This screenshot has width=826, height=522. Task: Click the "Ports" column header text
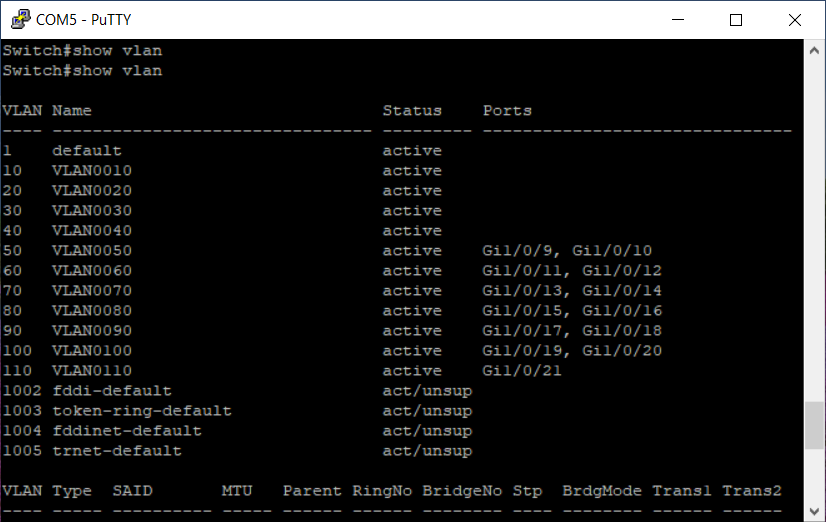click(507, 111)
